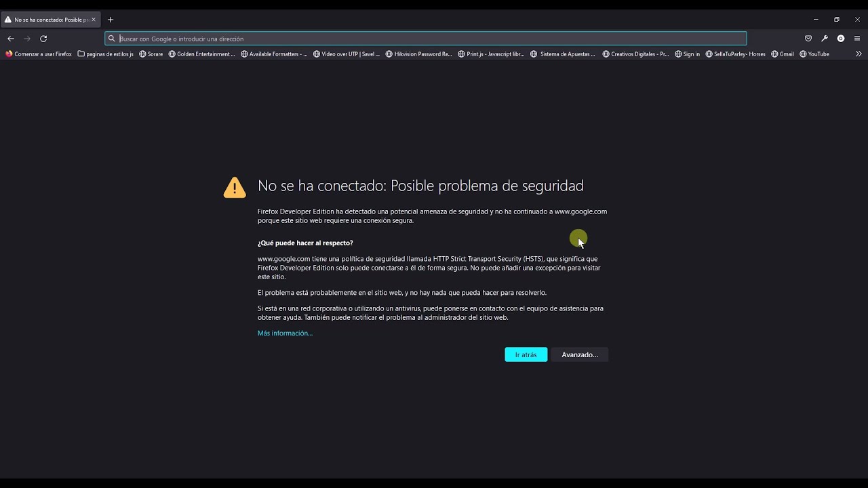868x488 pixels.
Task: Open Golden Entertainment bookmark
Action: tap(202, 54)
